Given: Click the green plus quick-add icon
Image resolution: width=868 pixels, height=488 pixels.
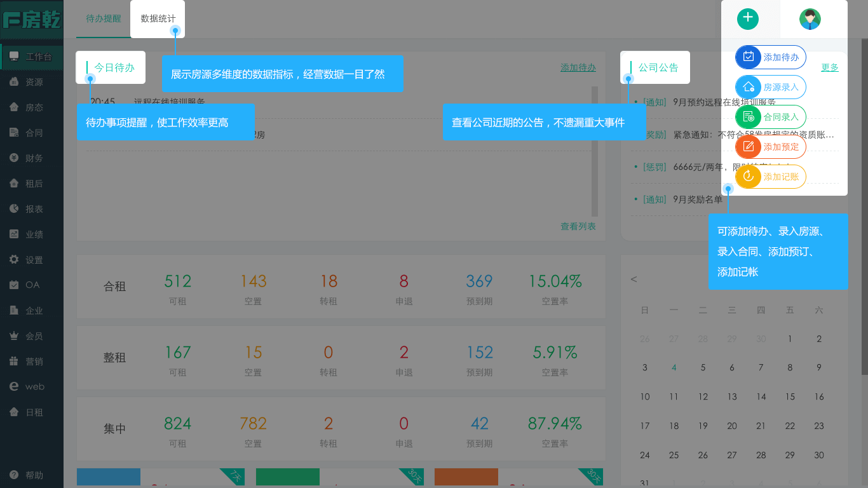Looking at the screenshot, I should point(748,18).
